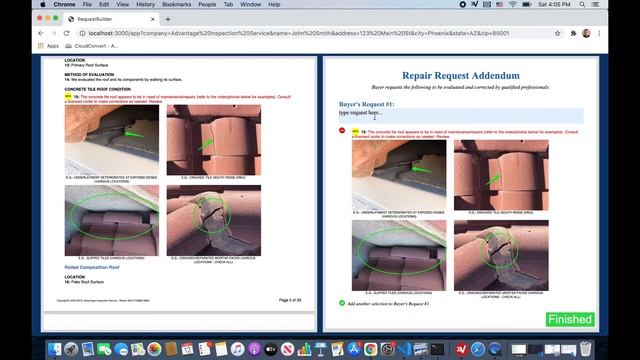
Task: Open the Notification Center menu bar icon
Action: (x=596, y=4)
